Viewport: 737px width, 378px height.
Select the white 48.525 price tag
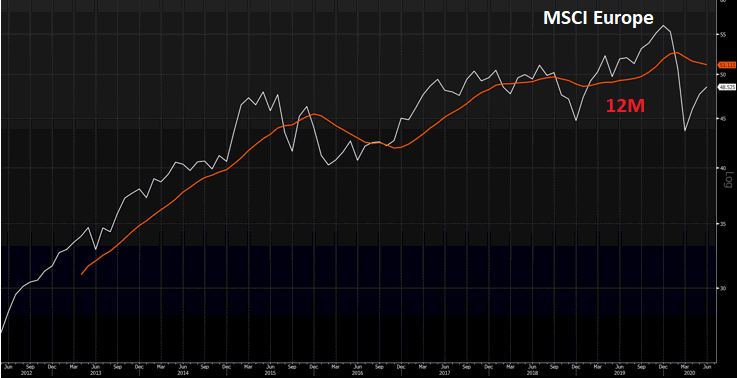[x=727, y=87]
